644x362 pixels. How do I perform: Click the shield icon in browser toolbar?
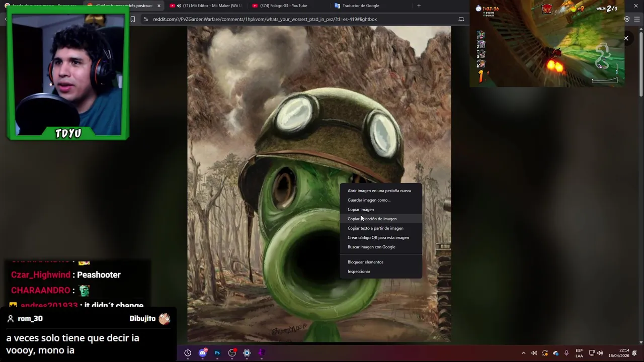point(627,19)
